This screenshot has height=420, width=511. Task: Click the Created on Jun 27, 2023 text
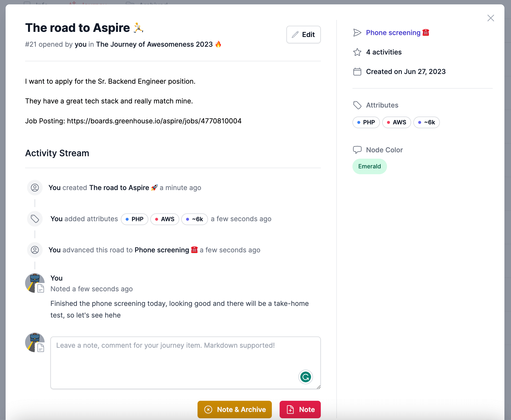(406, 72)
